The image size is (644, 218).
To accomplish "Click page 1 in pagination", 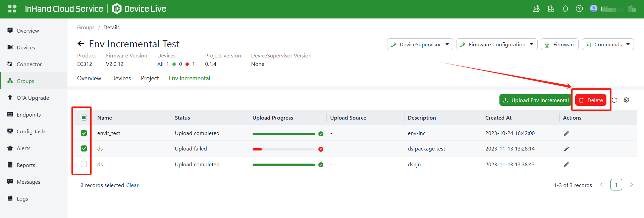I will pos(616,185).
